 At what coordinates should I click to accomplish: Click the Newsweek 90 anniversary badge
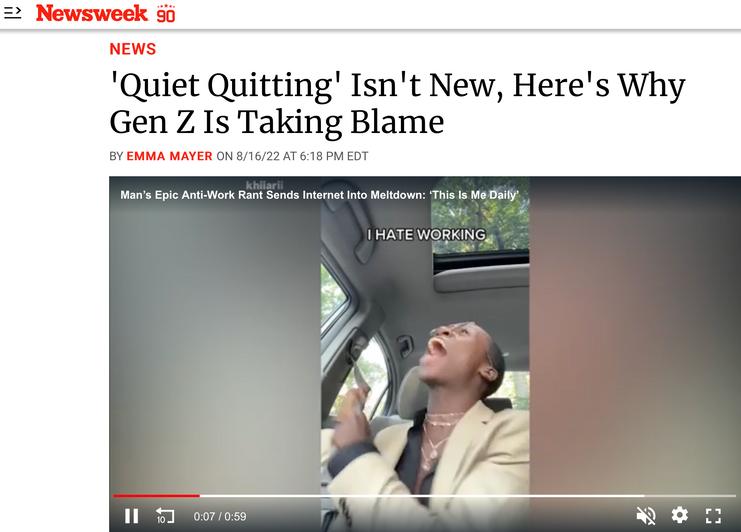click(x=166, y=14)
